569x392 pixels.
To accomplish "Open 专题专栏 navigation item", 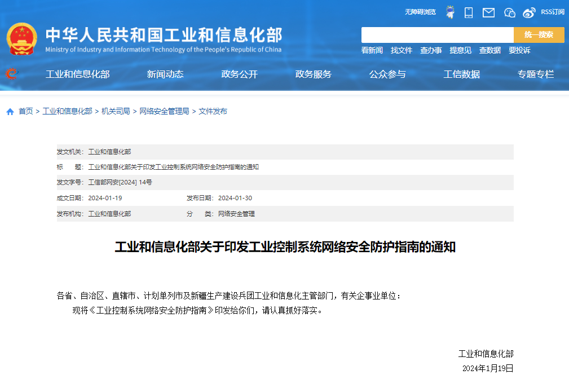I will [x=536, y=74].
